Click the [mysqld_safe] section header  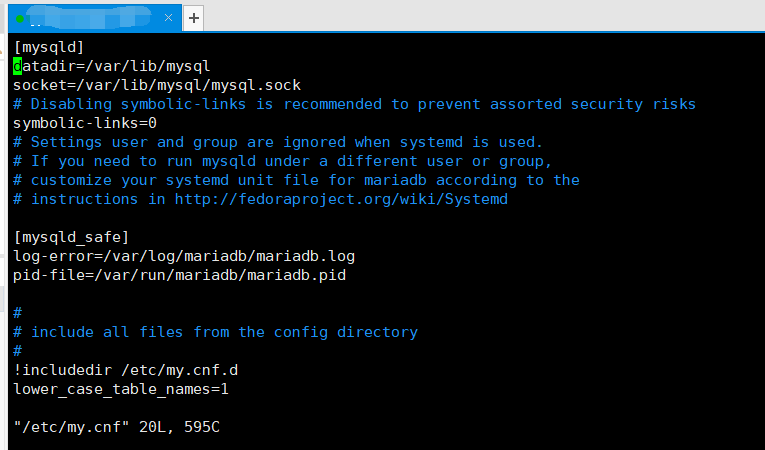(71, 237)
